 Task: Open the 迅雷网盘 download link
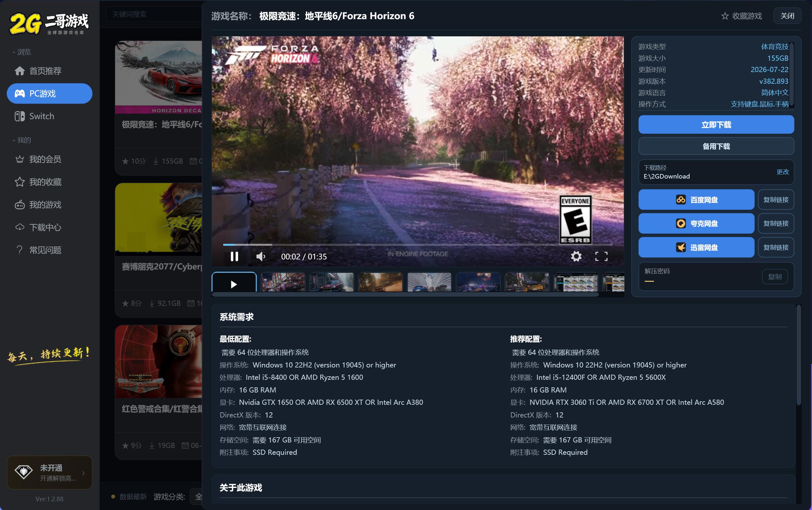click(696, 247)
